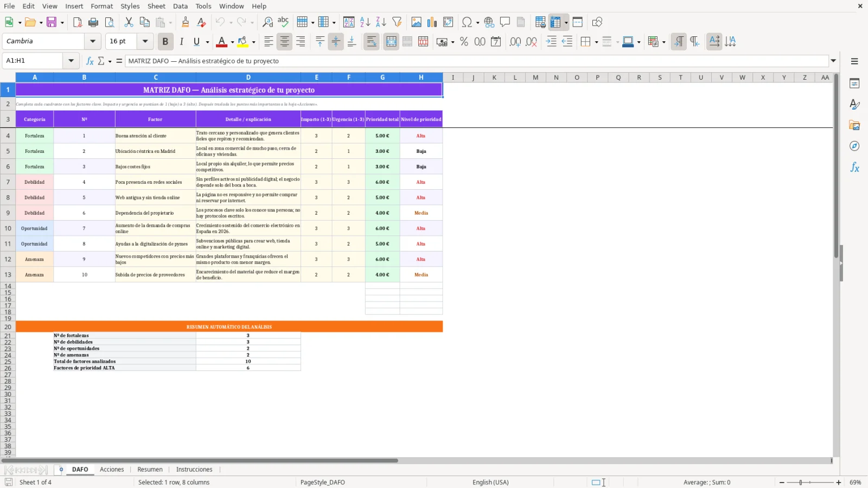Open the Data menu
Viewport: 868px width, 488px height.
(x=181, y=6)
